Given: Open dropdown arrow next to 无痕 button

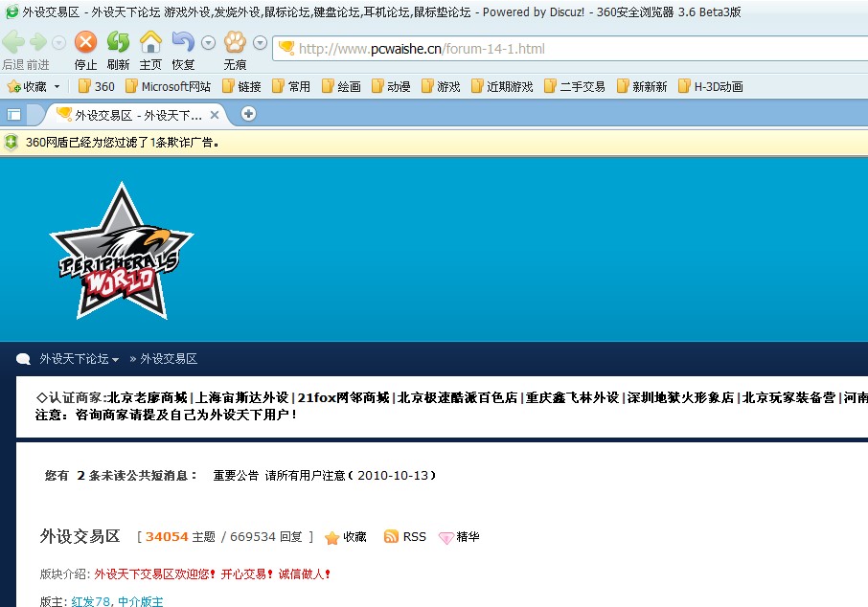Looking at the screenshot, I should coord(260,43).
